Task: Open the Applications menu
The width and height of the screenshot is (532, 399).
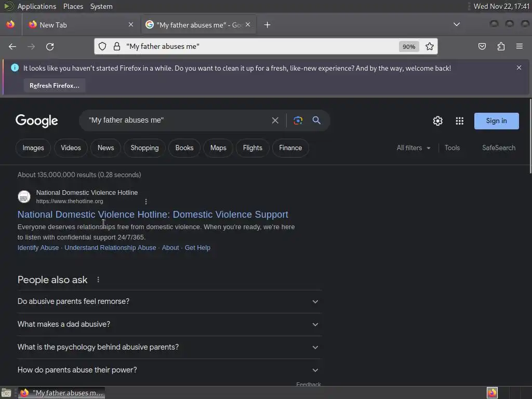Action: 37,6
